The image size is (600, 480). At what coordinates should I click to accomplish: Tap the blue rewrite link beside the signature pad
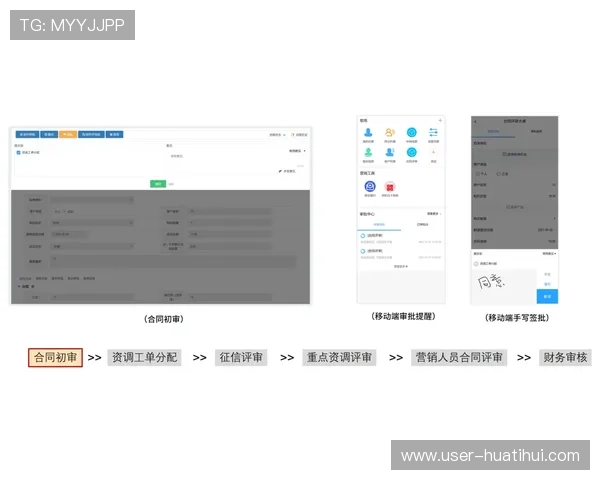coord(547,284)
